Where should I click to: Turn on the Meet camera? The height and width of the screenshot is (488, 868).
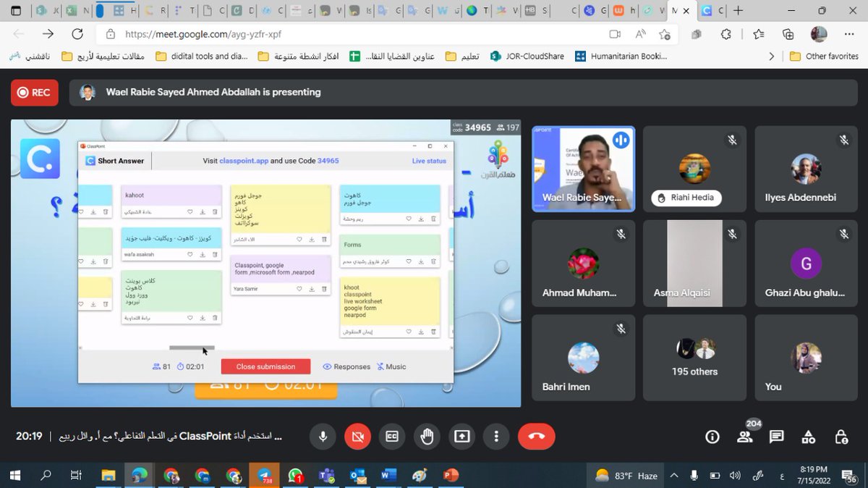click(x=357, y=437)
